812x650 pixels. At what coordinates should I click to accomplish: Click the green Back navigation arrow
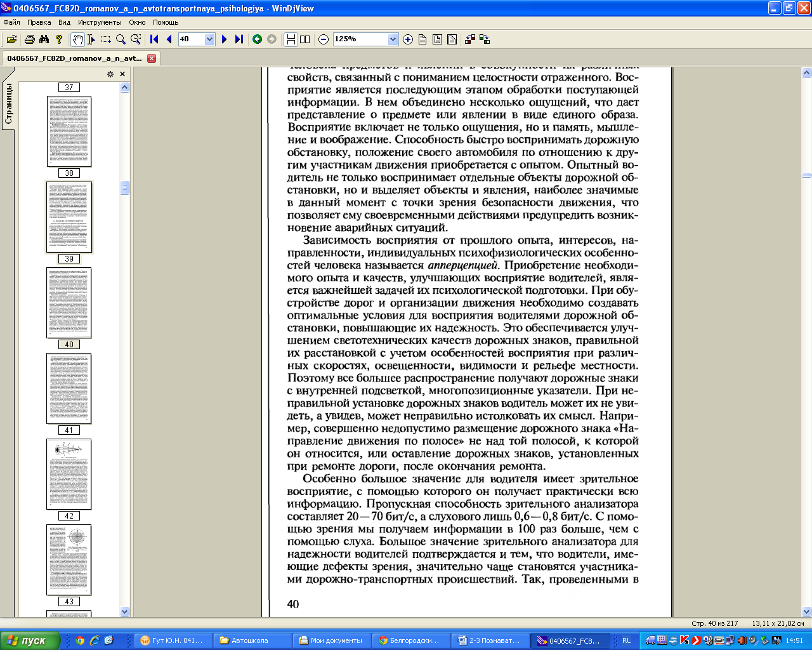pyautogui.click(x=257, y=39)
